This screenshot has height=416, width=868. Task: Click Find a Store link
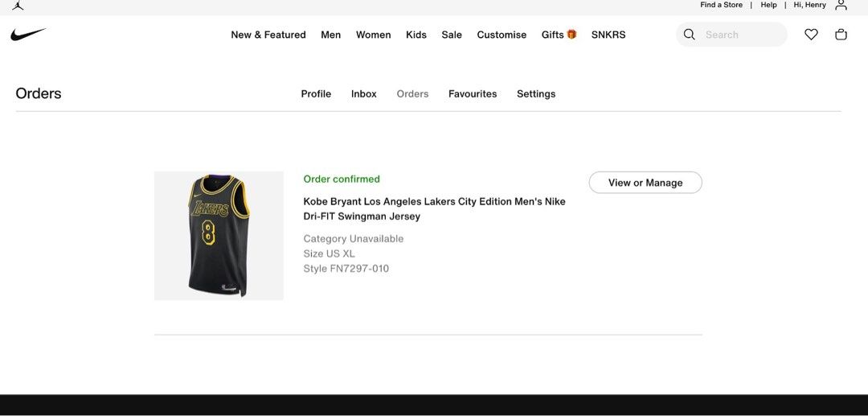pyautogui.click(x=721, y=5)
